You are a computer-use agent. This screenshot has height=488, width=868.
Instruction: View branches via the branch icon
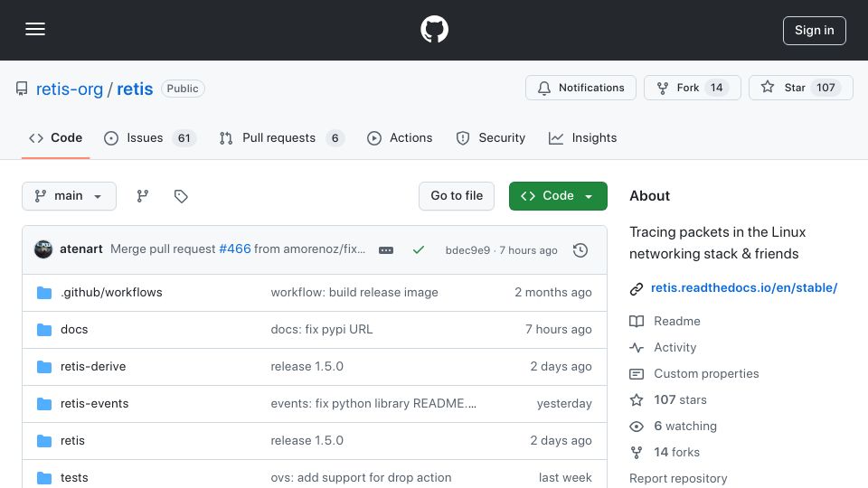(x=143, y=196)
